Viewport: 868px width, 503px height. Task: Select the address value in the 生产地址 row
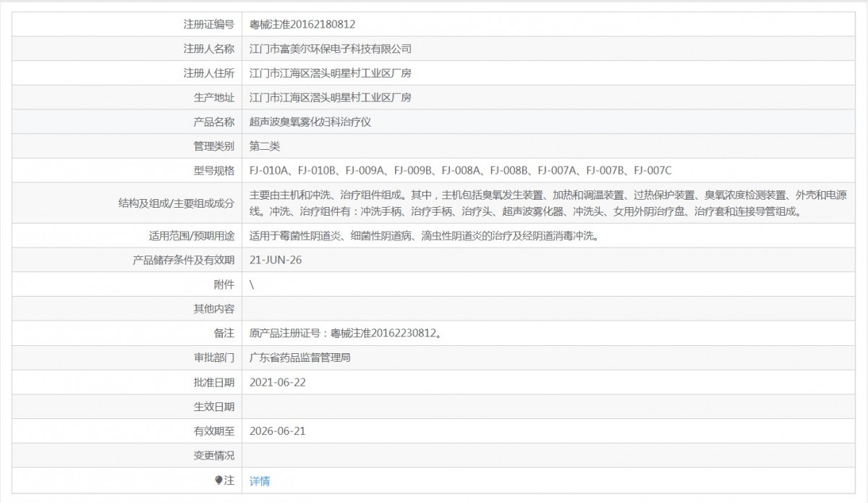click(330, 98)
